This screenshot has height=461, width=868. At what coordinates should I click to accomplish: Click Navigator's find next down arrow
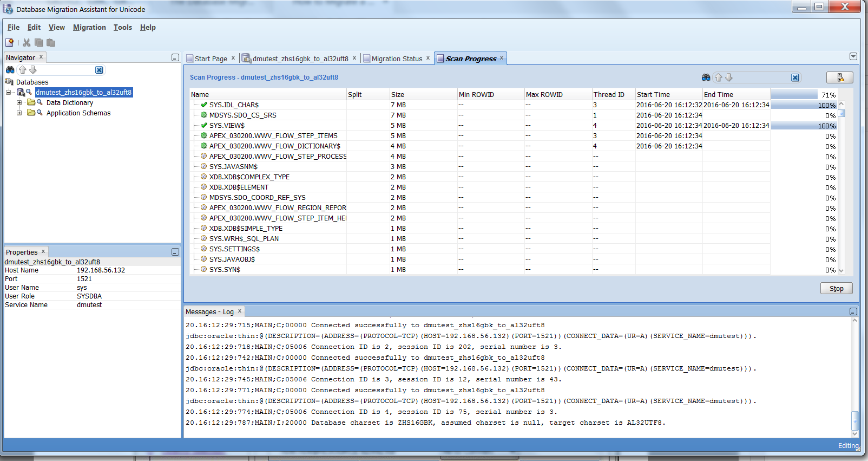pos(33,70)
